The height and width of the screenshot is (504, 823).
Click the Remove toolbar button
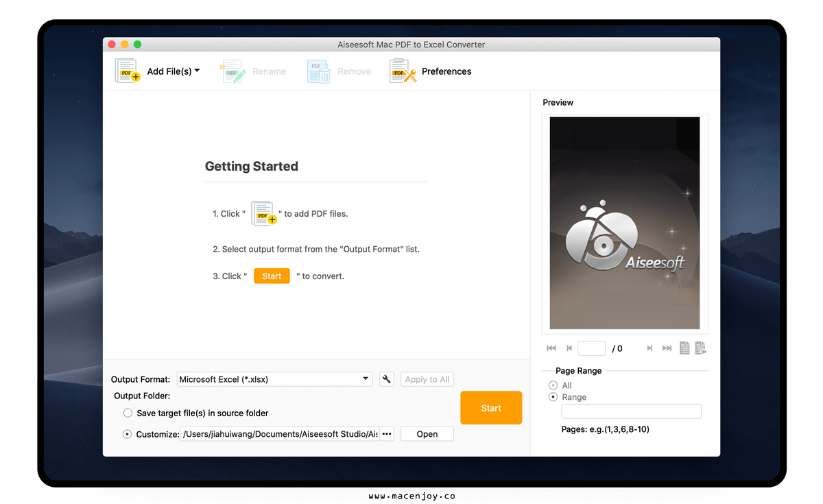click(339, 71)
